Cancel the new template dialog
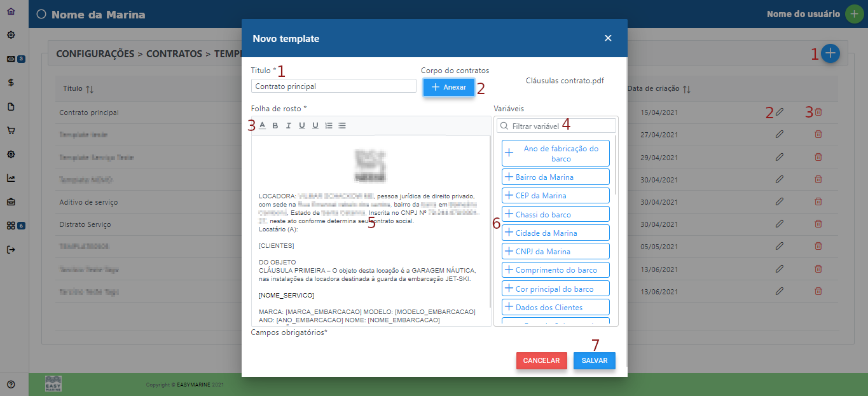 coord(541,360)
